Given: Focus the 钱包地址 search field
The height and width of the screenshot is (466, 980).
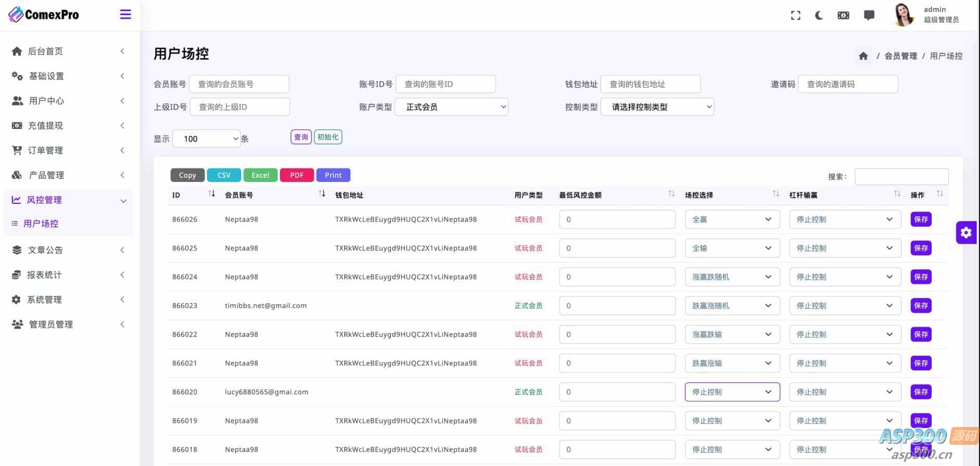Looking at the screenshot, I should (x=650, y=84).
